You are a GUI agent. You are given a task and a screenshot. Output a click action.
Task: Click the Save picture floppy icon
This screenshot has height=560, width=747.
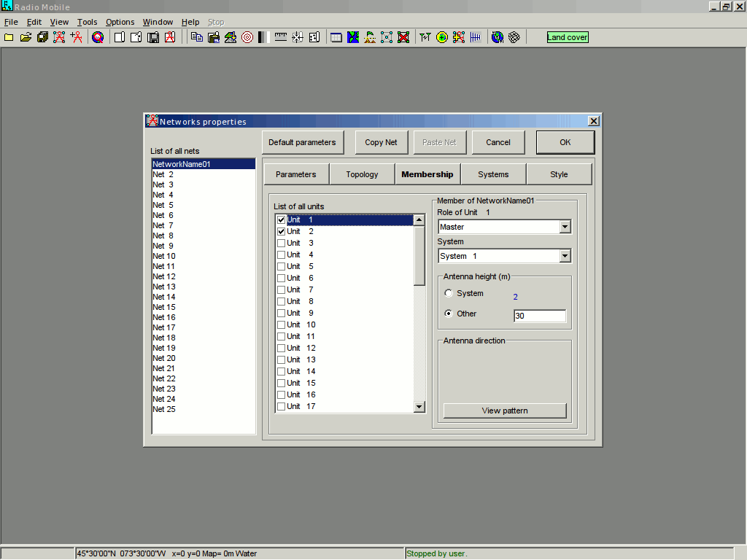click(153, 37)
